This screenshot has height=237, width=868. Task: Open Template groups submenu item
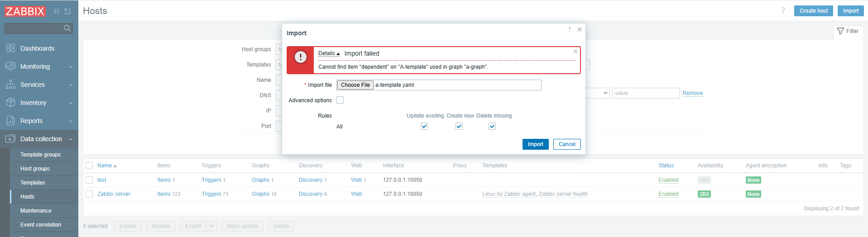pyautogui.click(x=40, y=155)
